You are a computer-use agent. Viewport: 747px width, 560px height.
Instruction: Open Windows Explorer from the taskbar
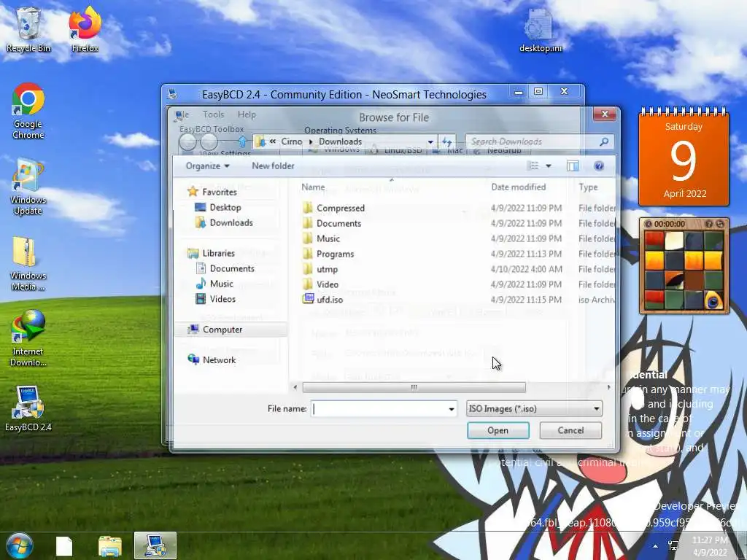click(x=110, y=546)
